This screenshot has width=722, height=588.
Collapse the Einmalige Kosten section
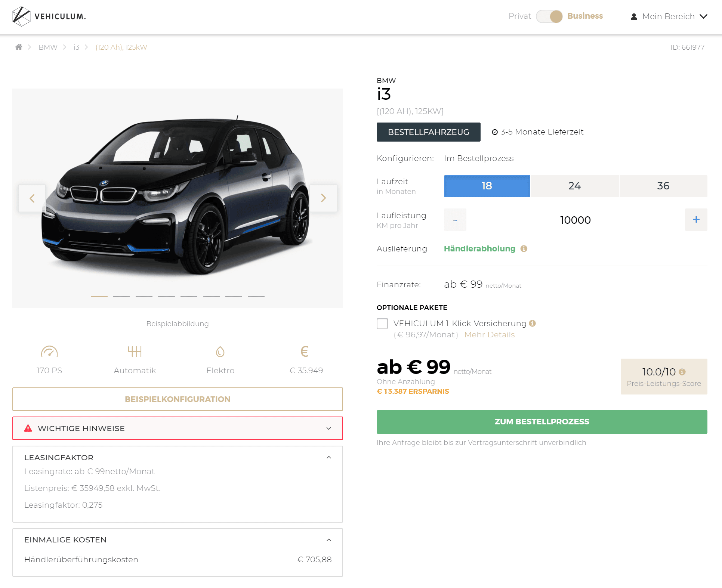click(329, 540)
